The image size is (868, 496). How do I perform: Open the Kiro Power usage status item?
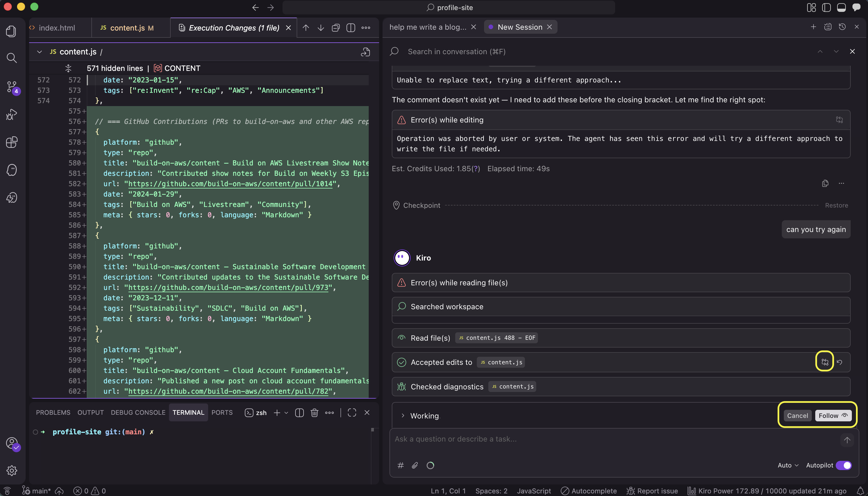pos(767,491)
